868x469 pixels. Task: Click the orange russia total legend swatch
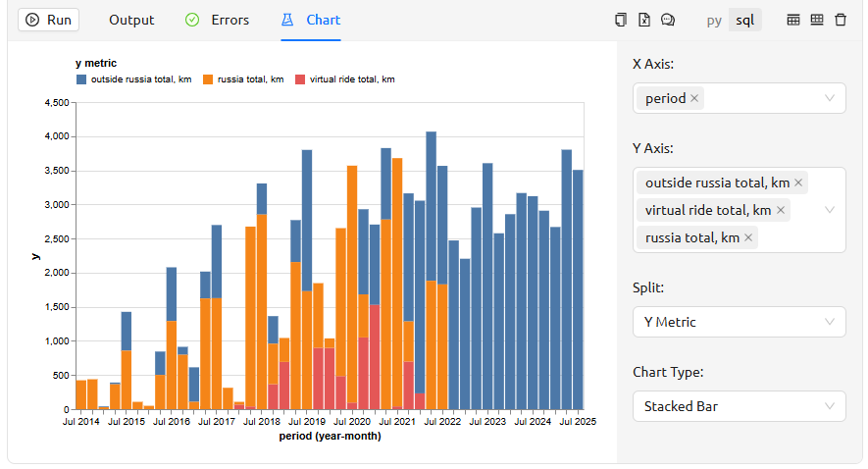click(x=208, y=79)
